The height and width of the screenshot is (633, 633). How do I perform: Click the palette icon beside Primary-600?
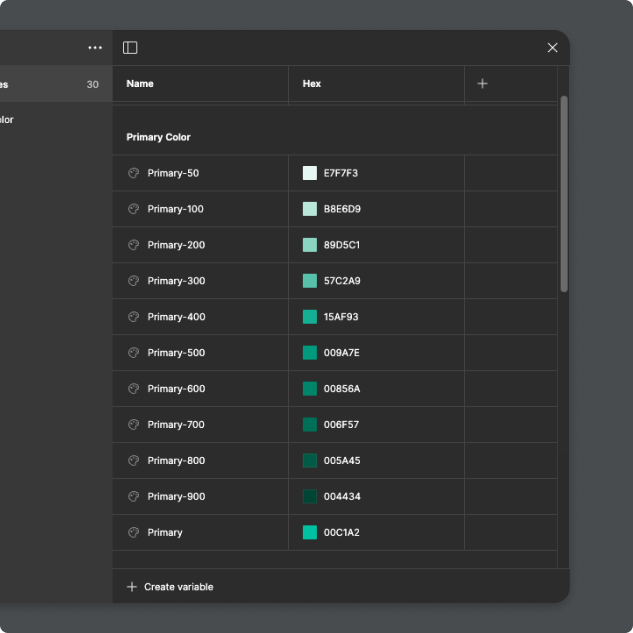[x=133, y=389]
